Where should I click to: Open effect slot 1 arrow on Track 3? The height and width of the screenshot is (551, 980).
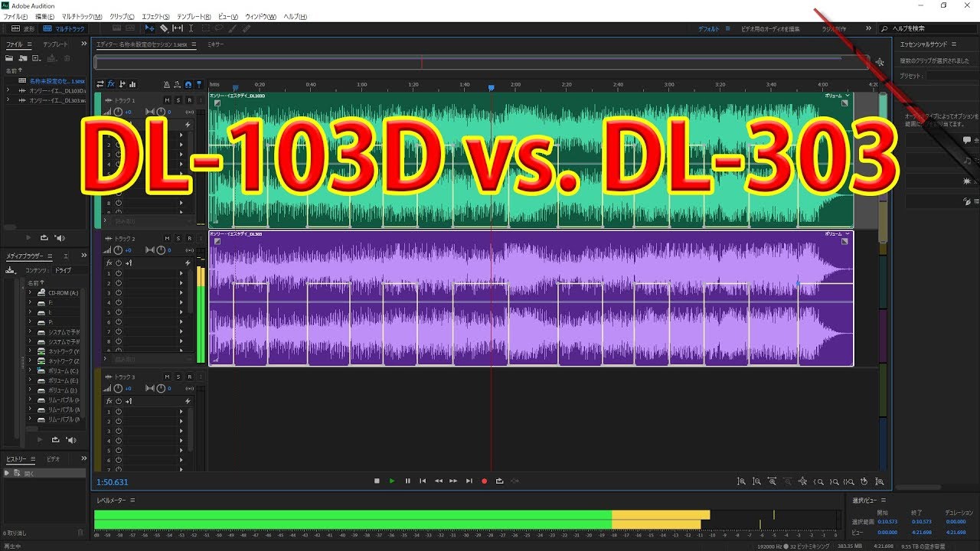[181, 412]
